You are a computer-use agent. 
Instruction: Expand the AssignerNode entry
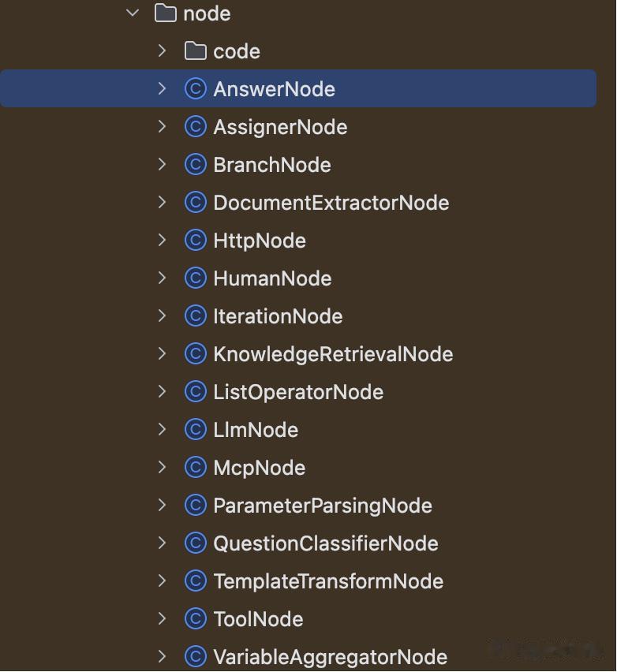click(163, 126)
